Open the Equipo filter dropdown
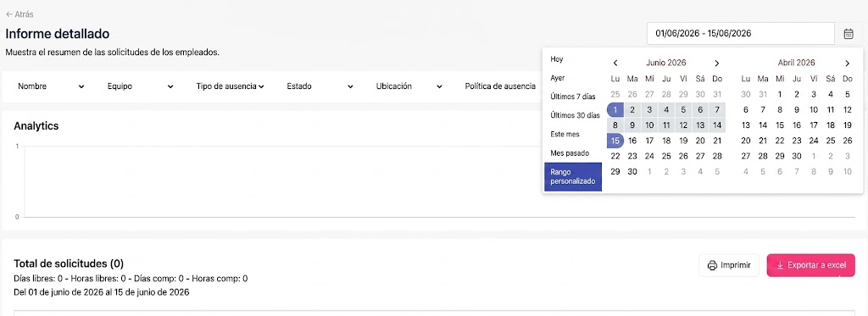868x316 pixels. [141, 86]
